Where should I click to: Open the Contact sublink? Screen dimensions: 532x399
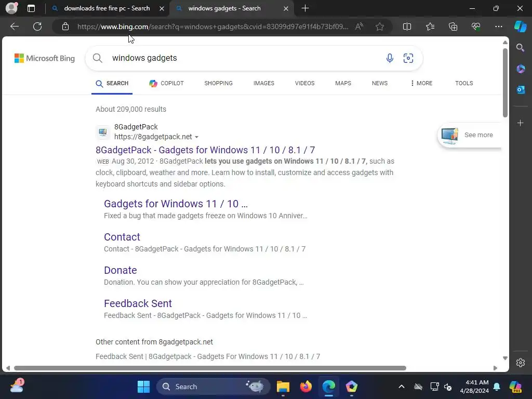point(122,237)
